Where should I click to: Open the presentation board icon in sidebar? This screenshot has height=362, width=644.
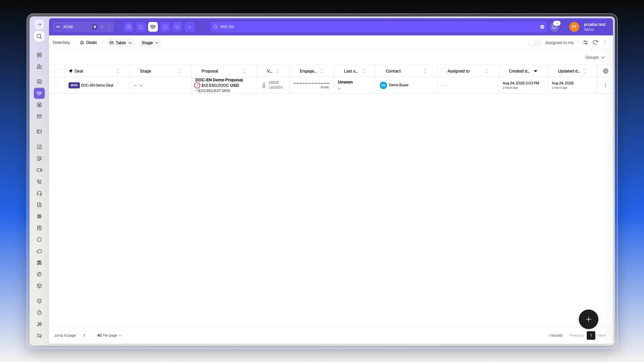pos(39,82)
